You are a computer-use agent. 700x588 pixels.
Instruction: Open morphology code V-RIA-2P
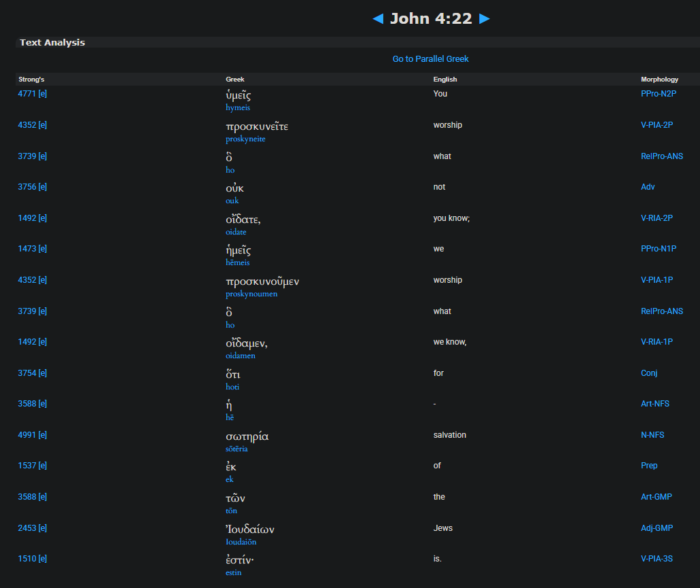point(657,218)
